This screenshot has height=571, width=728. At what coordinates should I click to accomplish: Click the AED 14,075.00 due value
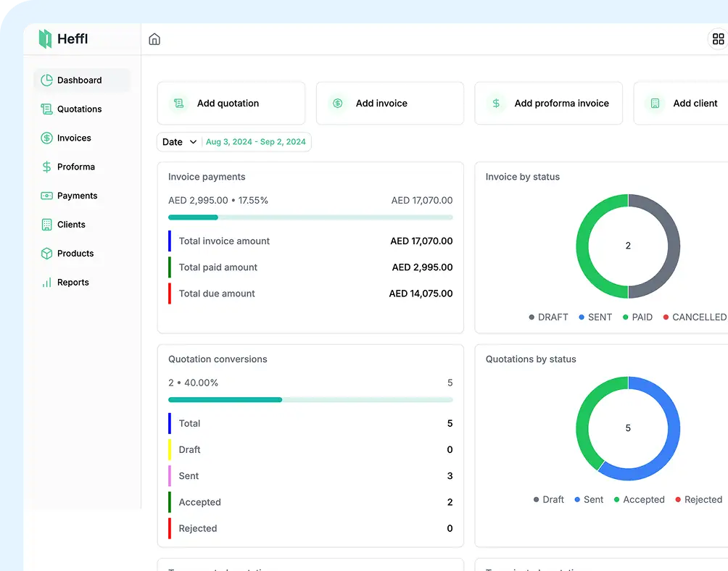(421, 293)
